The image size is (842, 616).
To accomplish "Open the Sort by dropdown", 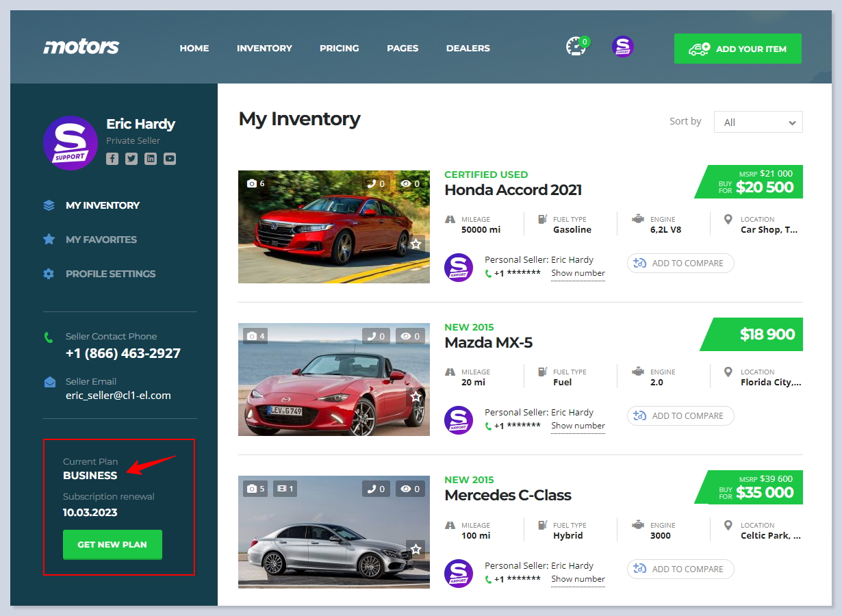I will (758, 123).
